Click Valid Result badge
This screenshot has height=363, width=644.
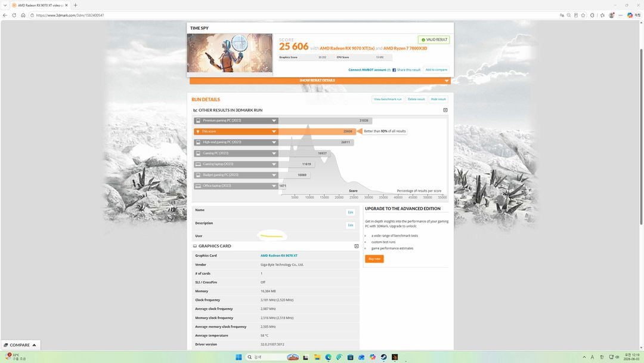tap(434, 40)
